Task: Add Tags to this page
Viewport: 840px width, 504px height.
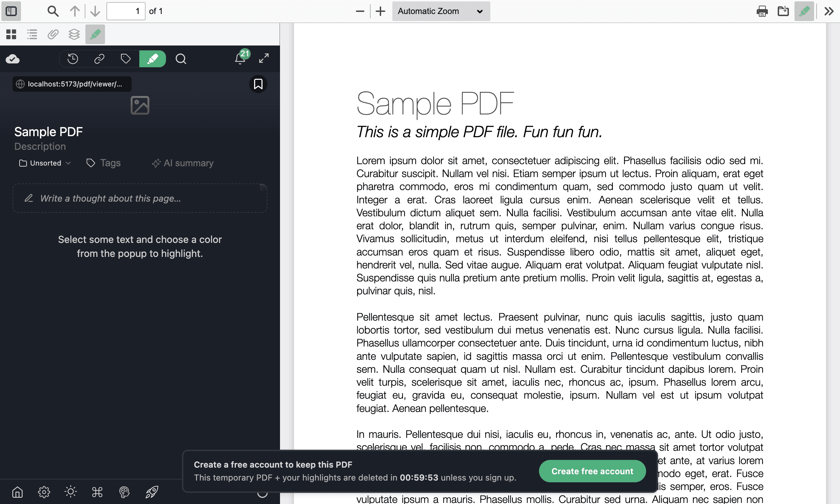Action: click(x=104, y=163)
